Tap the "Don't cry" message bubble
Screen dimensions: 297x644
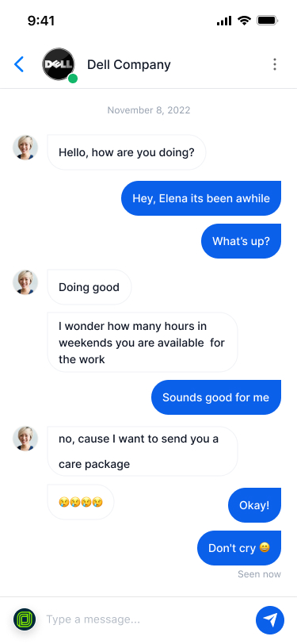239,548
